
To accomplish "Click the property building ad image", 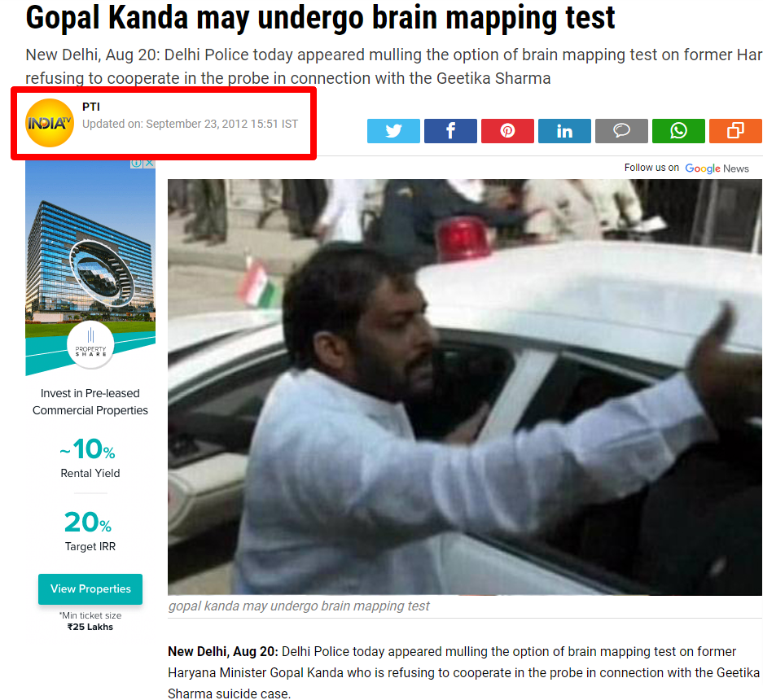I will 90,268.
